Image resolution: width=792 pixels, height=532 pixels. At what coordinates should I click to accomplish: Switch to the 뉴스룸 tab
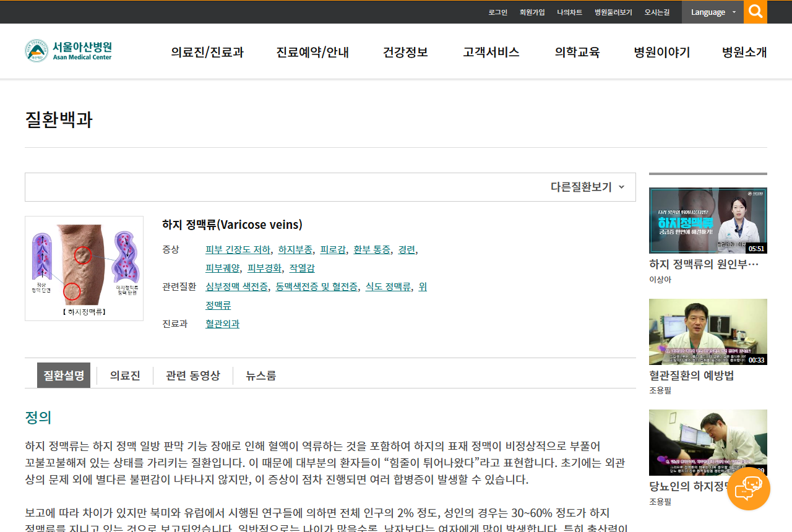[261, 375]
